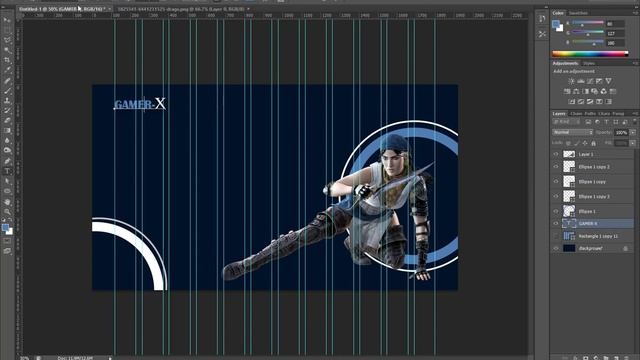This screenshot has width=640, height=360.
Task: Select the Path Selection tool
Action: click(x=7, y=181)
